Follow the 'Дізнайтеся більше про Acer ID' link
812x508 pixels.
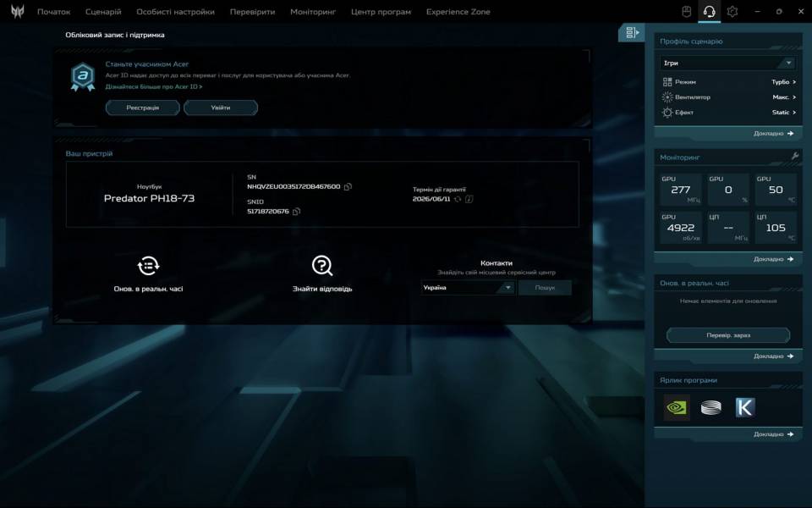click(153, 86)
